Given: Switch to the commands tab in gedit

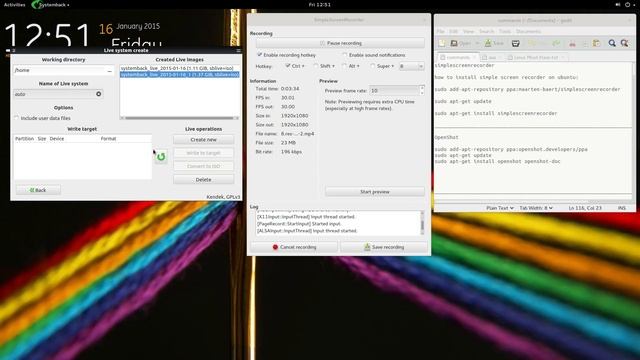Looking at the screenshot, I should pyautogui.click(x=458, y=58).
